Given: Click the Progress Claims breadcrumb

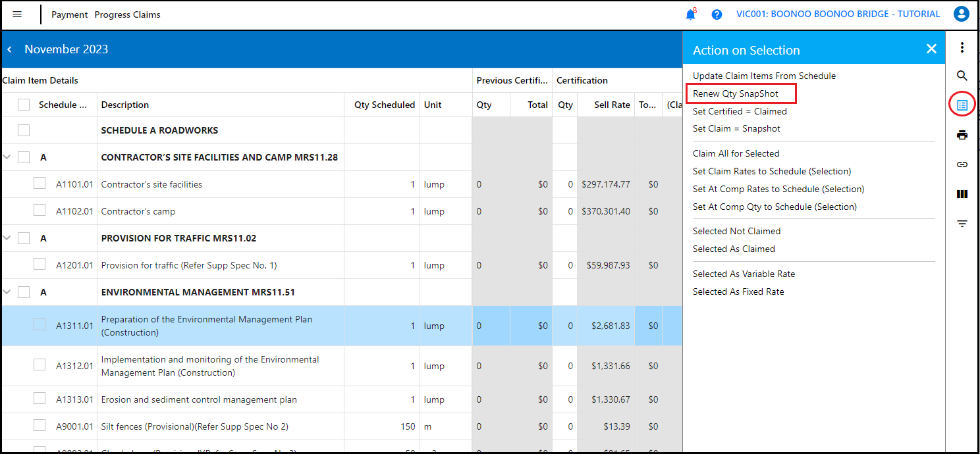Looking at the screenshot, I should point(127,14).
